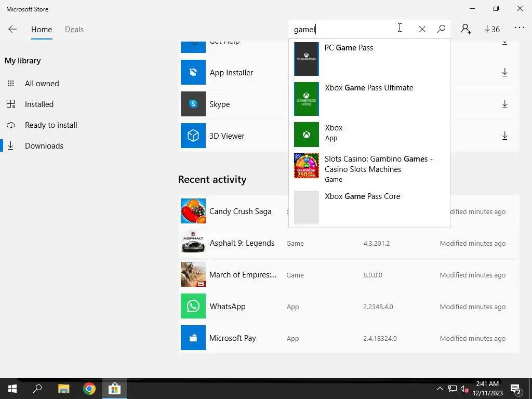Click the muted volume tray icon
This screenshot has width=532, height=399.
[465, 389]
